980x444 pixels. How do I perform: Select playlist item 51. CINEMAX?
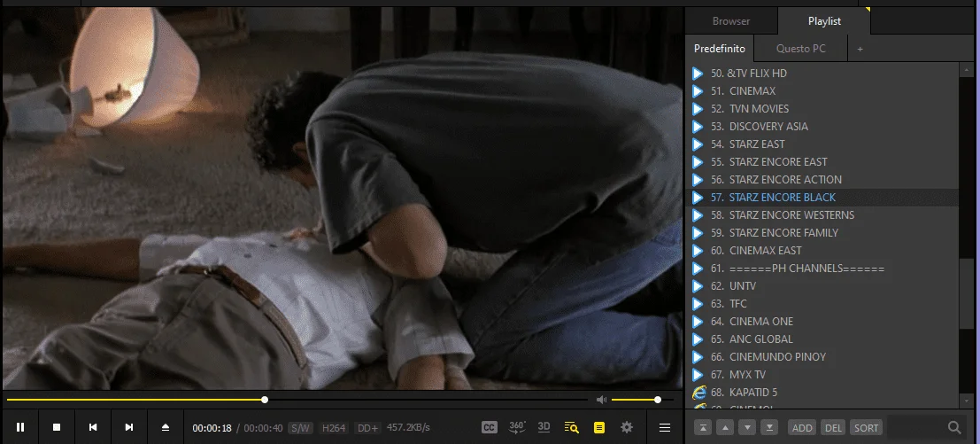pos(822,90)
